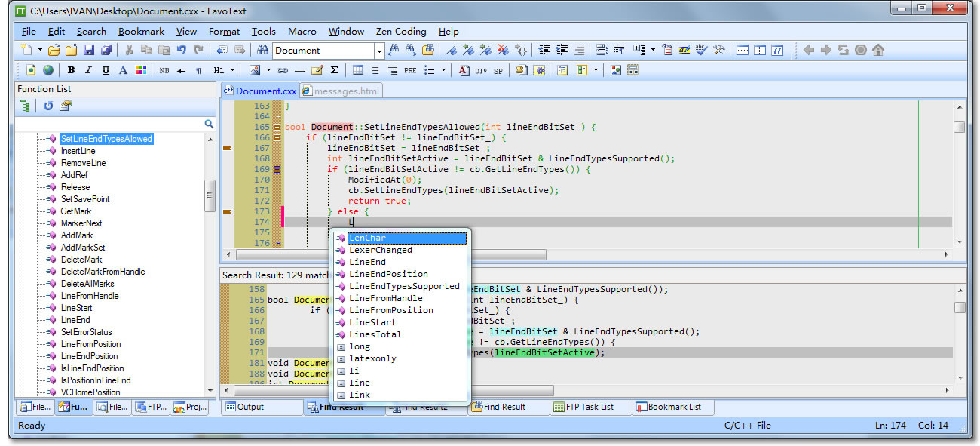The image size is (980, 446).
Task: Click the Sigma special character icon
Action: pos(334,70)
